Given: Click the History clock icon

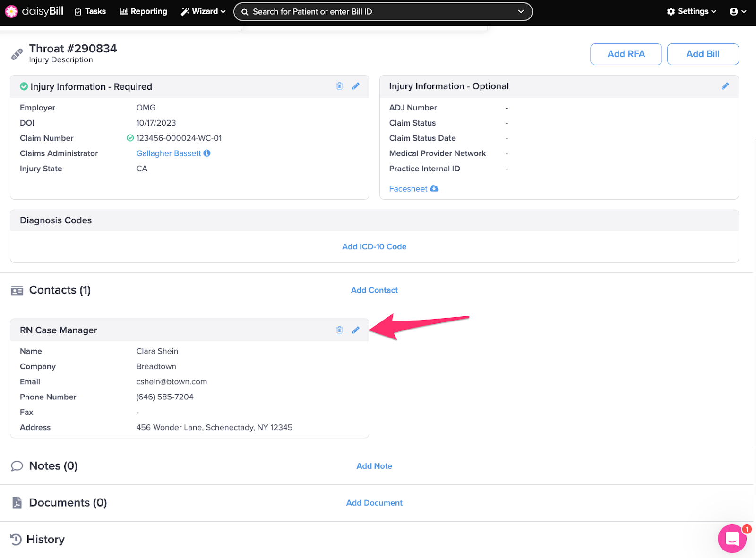Looking at the screenshot, I should 16,539.
